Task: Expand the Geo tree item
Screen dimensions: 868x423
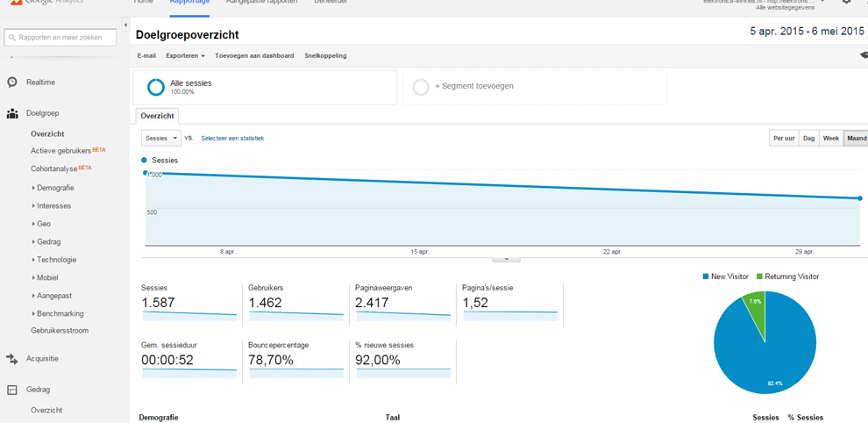Action: (34, 224)
